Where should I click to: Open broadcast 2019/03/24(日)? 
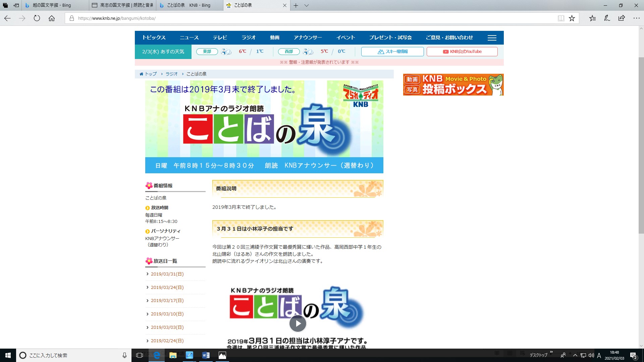point(167,288)
